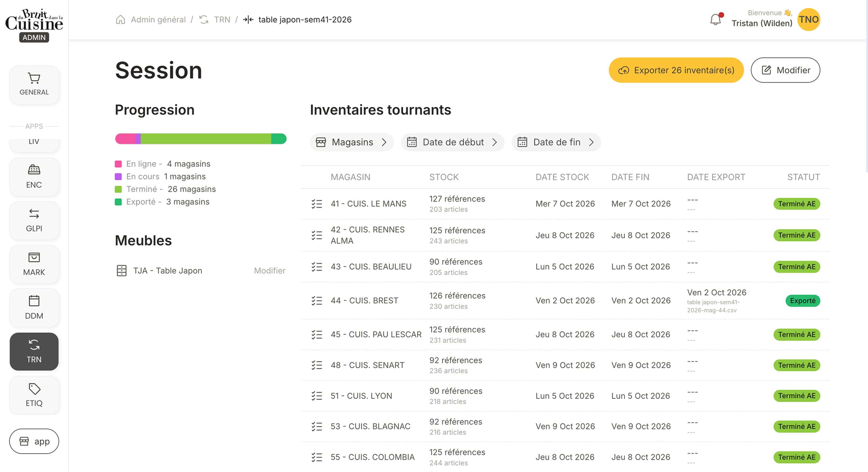Select row 44 - CUIS. BREST
The image size is (868, 472).
click(565, 301)
